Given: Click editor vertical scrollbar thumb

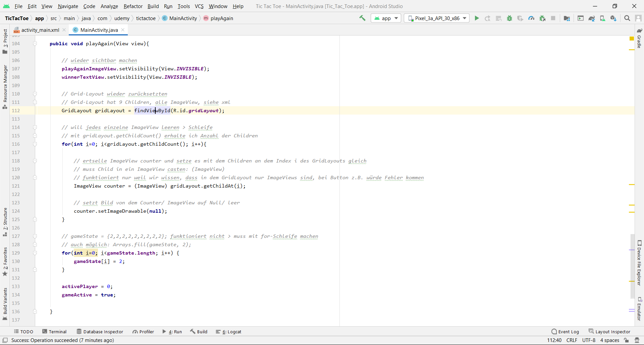Looking at the screenshot, I should [632, 266].
